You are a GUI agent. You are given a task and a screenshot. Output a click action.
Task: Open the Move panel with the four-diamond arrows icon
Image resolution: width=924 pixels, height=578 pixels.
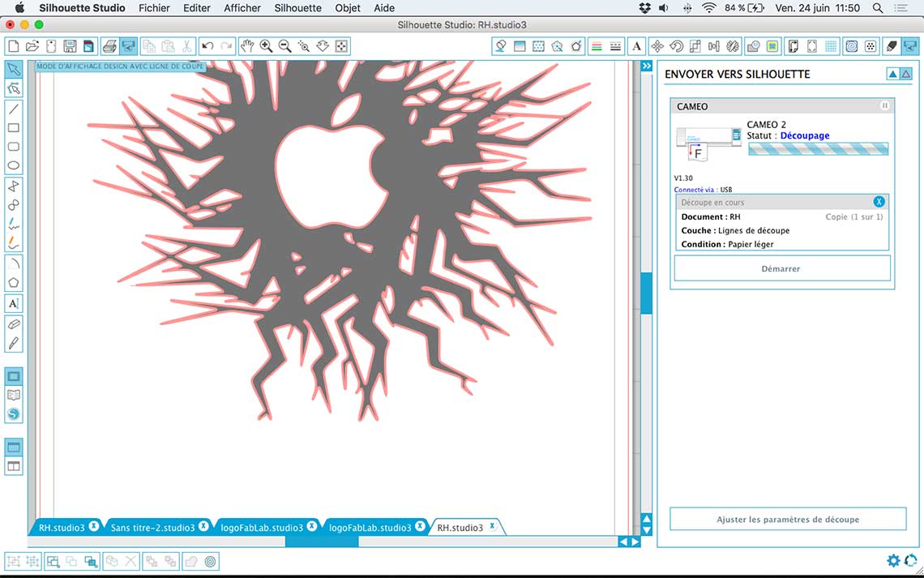point(657,46)
